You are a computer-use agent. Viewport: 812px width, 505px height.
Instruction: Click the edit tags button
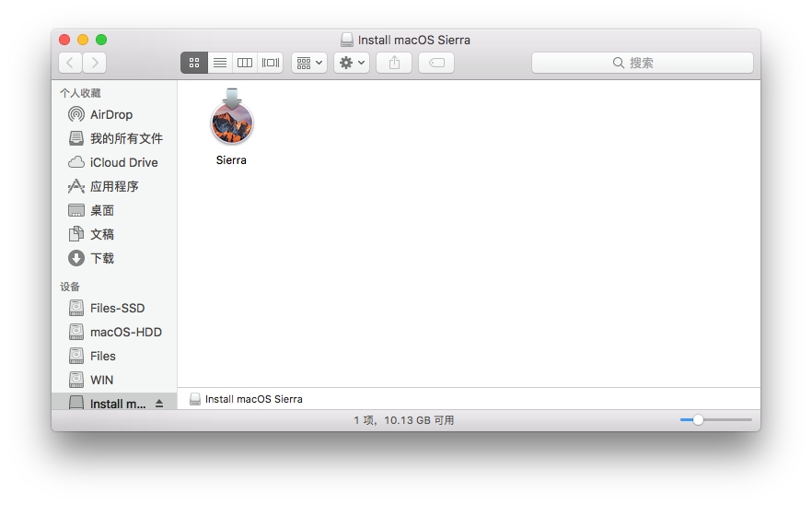(x=436, y=63)
